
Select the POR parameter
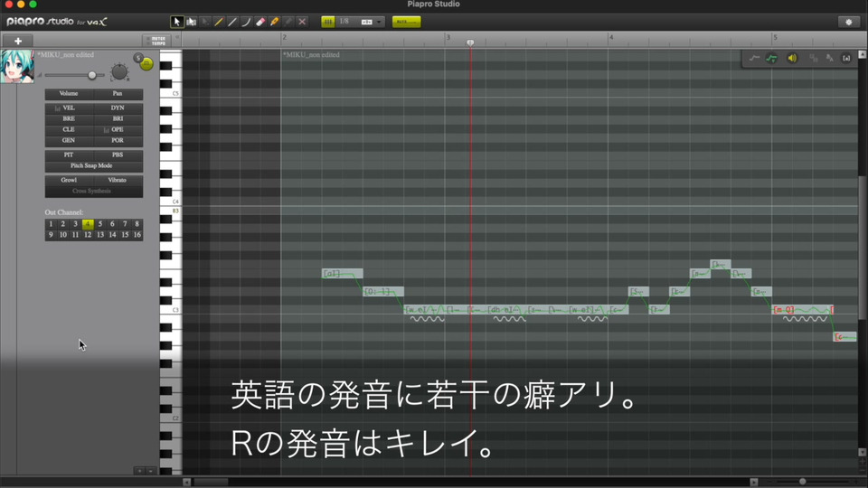[118, 141]
